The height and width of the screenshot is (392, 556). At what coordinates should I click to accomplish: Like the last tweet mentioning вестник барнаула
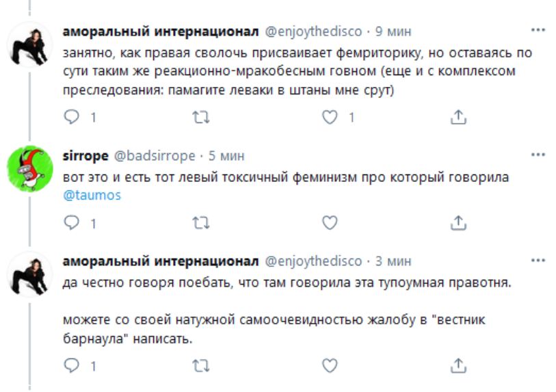point(330,366)
